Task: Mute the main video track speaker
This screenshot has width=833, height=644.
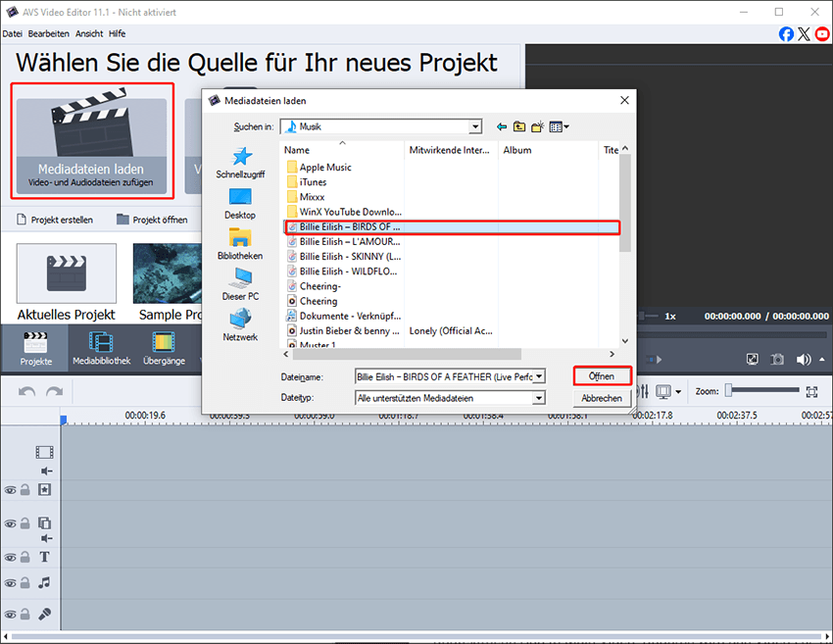Action: point(45,470)
